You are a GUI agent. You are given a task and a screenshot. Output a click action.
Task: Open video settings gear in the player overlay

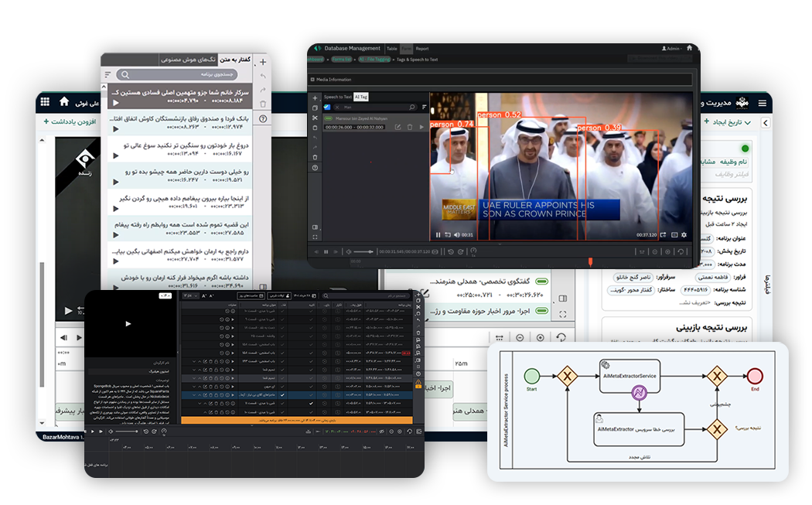click(x=684, y=234)
